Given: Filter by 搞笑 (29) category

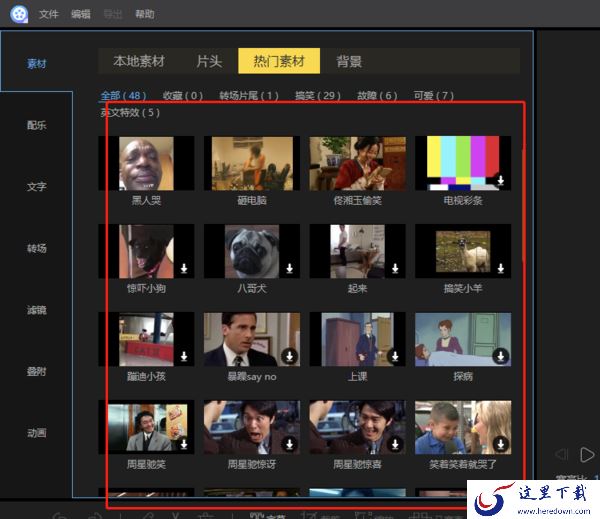Looking at the screenshot, I should coord(318,95).
